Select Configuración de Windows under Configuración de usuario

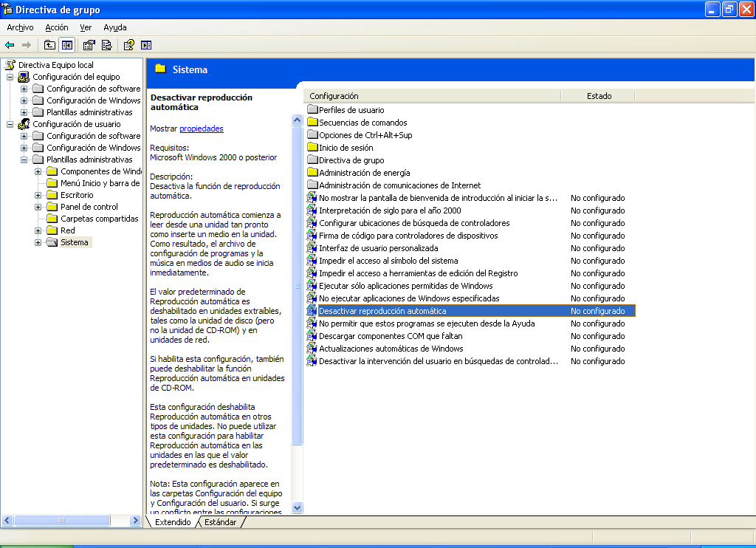[94, 148]
